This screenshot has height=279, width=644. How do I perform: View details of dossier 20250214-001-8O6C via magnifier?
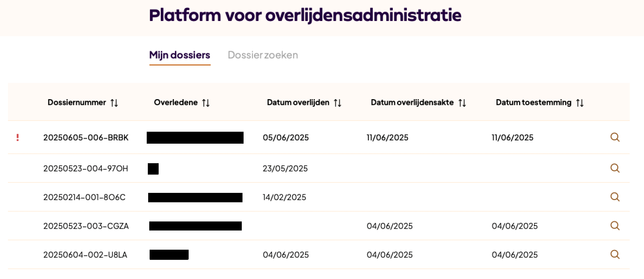click(615, 197)
